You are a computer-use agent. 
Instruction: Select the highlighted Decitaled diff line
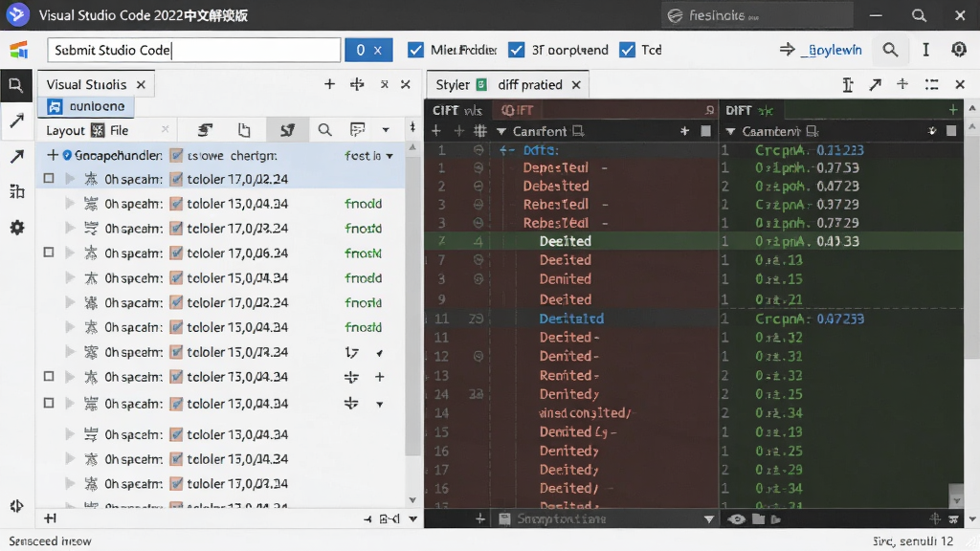click(x=571, y=319)
